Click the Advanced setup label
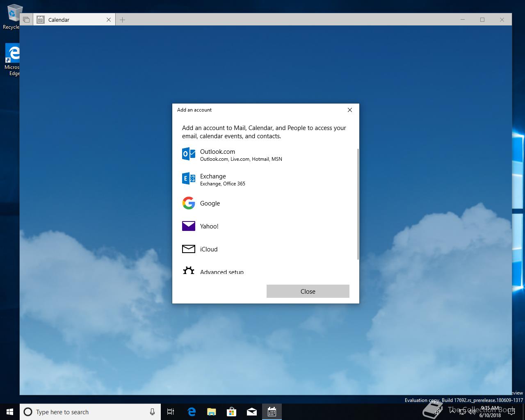Viewport: 525px width, 420px height. coord(222,272)
